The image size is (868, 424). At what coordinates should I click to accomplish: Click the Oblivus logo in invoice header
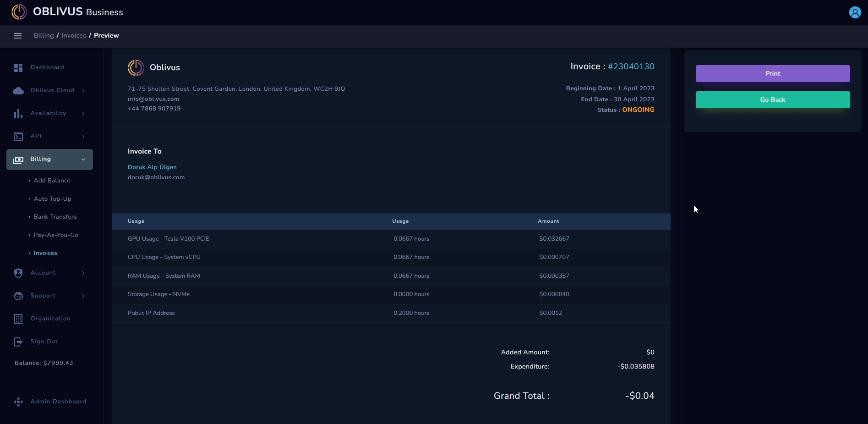pos(136,68)
